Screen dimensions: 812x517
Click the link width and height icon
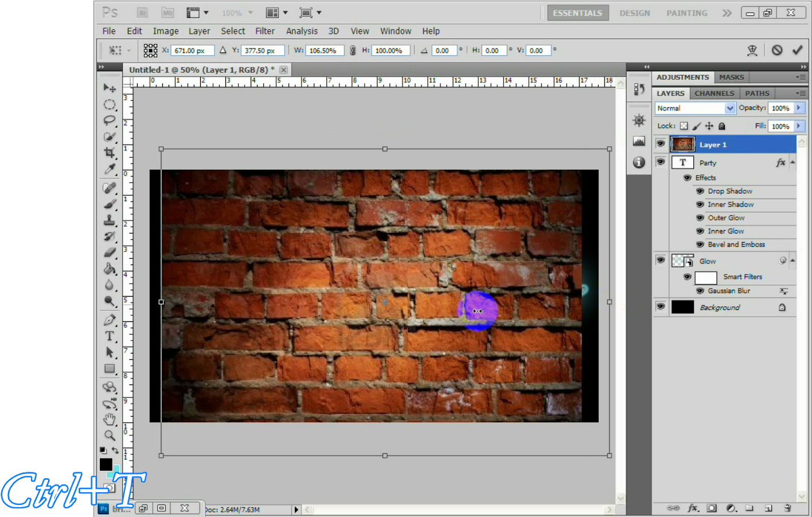pos(353,50)
